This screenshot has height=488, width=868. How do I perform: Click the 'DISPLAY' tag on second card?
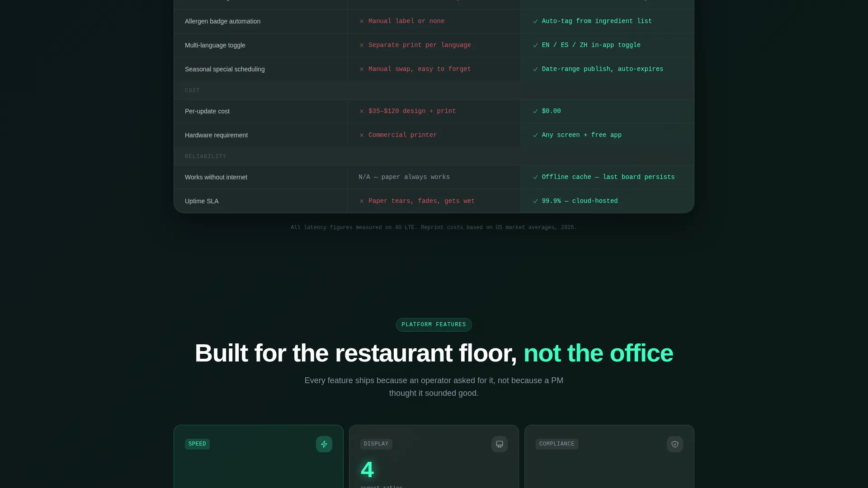coord(376,444)
